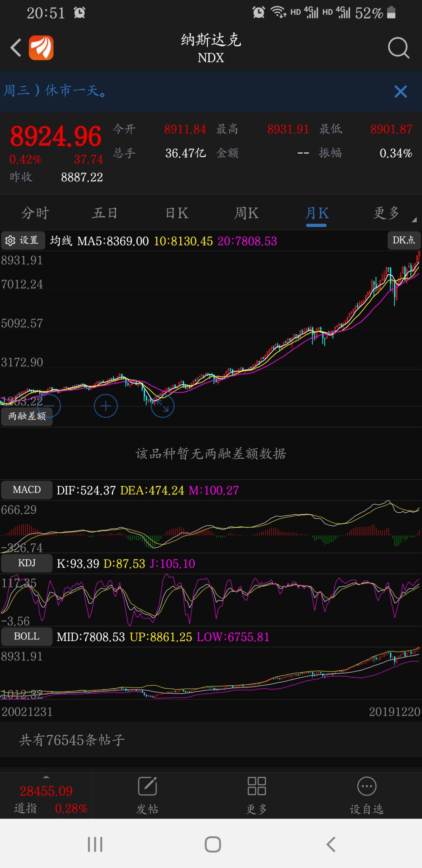The height and width of the screenshot is (868, 422).
Task: Tap the D:87.53 KDJ value
Action: [x=124, y=564]
